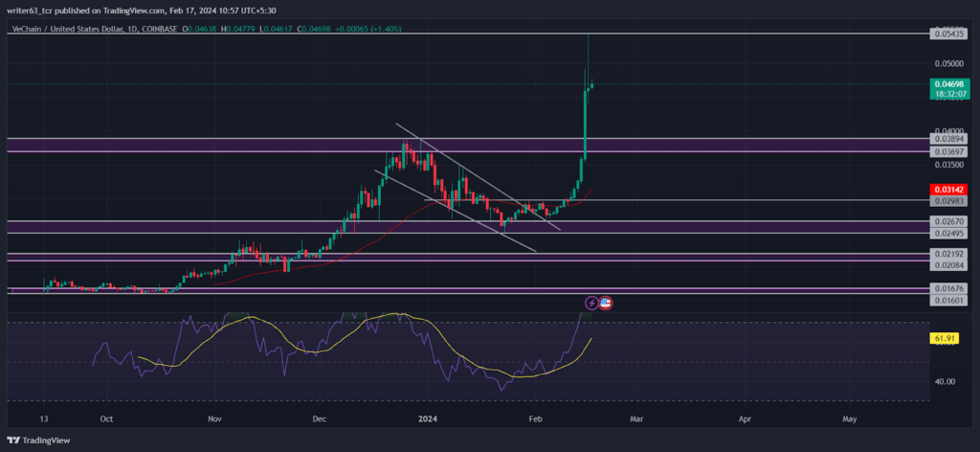Screen dimensions: 980x452
Task: Click the TradingView logo at bottom left
Action: point(38,441)
